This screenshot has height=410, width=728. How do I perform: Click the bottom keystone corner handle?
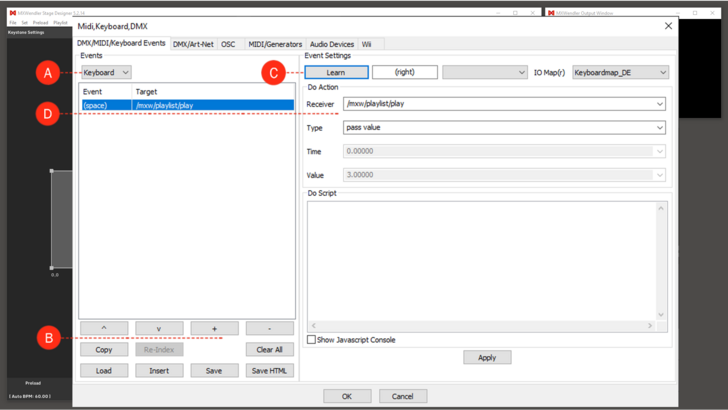tap(52, 268)
